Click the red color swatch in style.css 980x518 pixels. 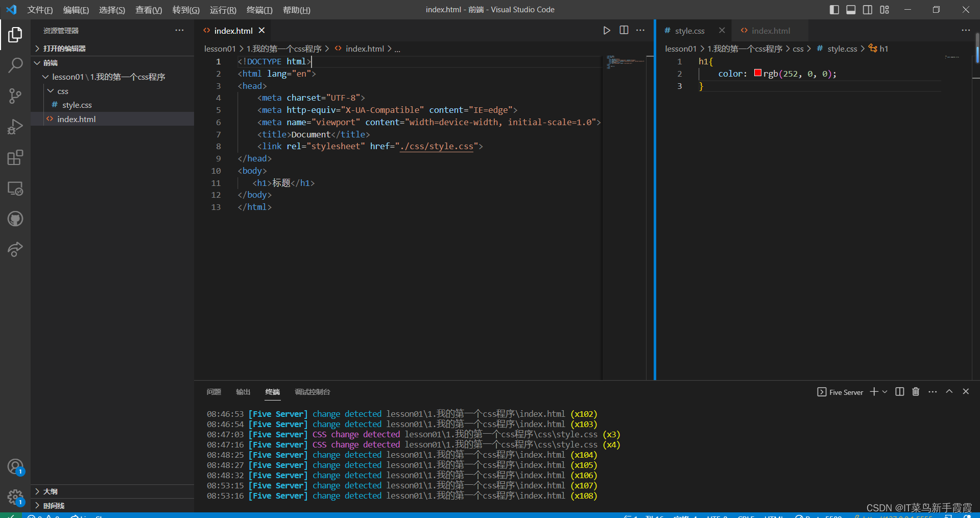pos(758,73)
